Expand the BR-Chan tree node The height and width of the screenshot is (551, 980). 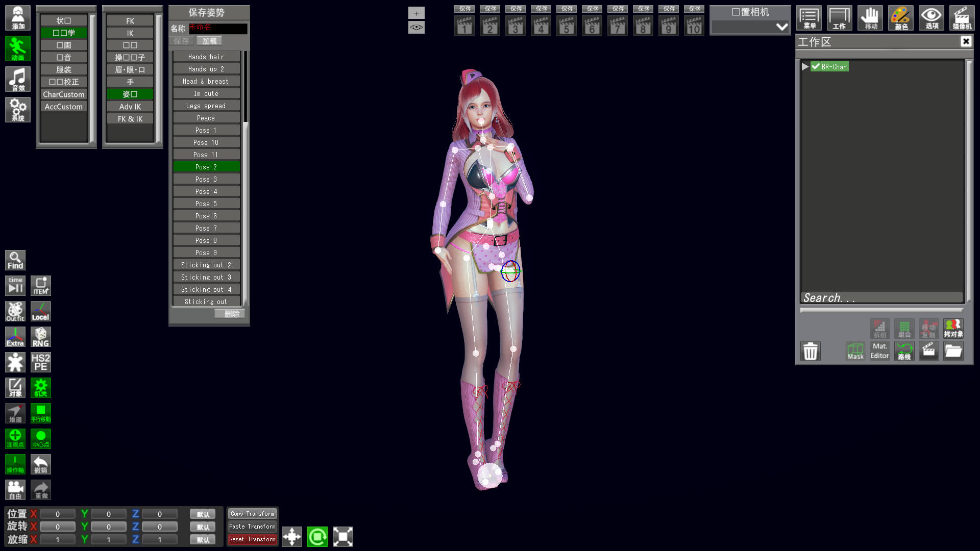pyautogui.click(x=805, y=66)
